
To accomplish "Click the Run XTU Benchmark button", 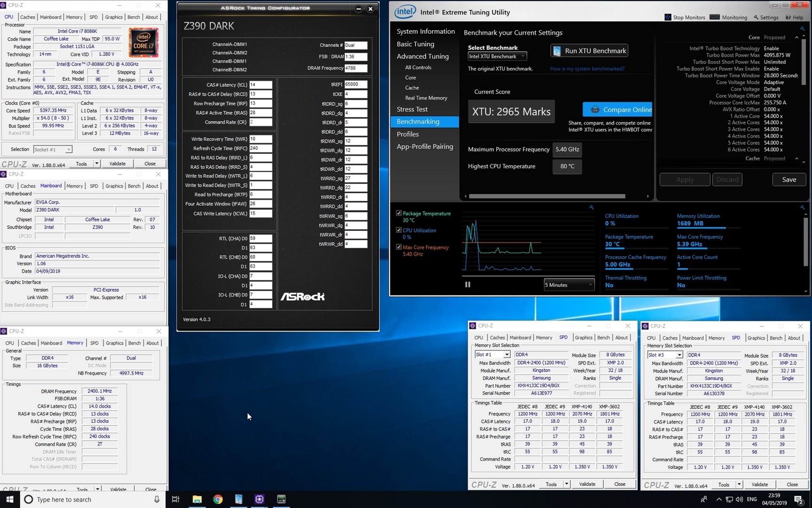I will [589, 51].
